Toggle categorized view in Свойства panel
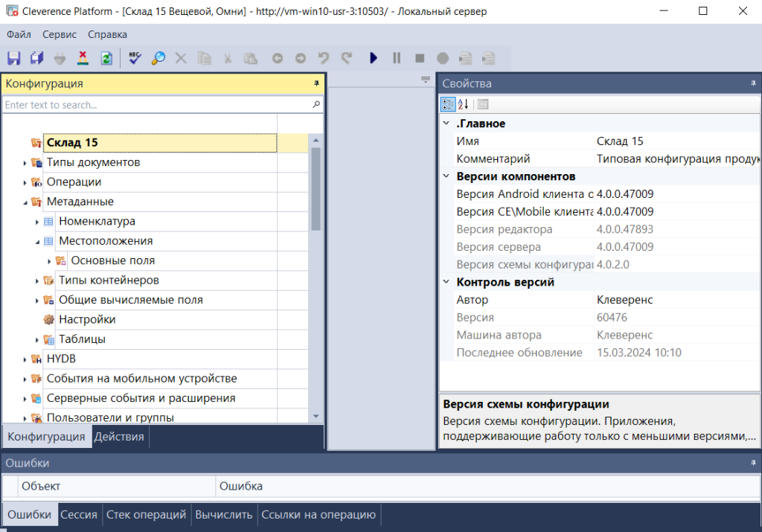 point(448,105)
